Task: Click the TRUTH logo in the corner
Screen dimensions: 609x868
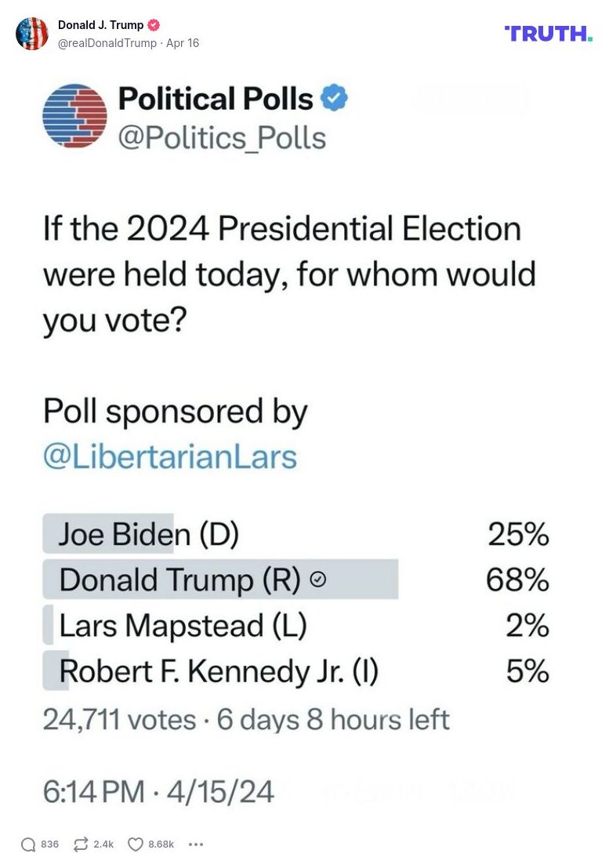Action: point(547,34)
